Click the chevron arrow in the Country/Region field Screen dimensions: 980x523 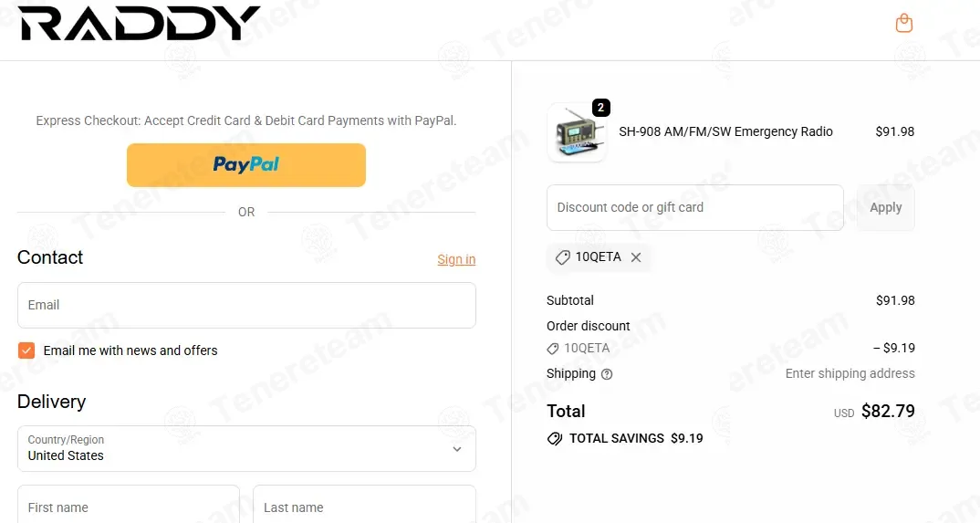coord(457,449)
